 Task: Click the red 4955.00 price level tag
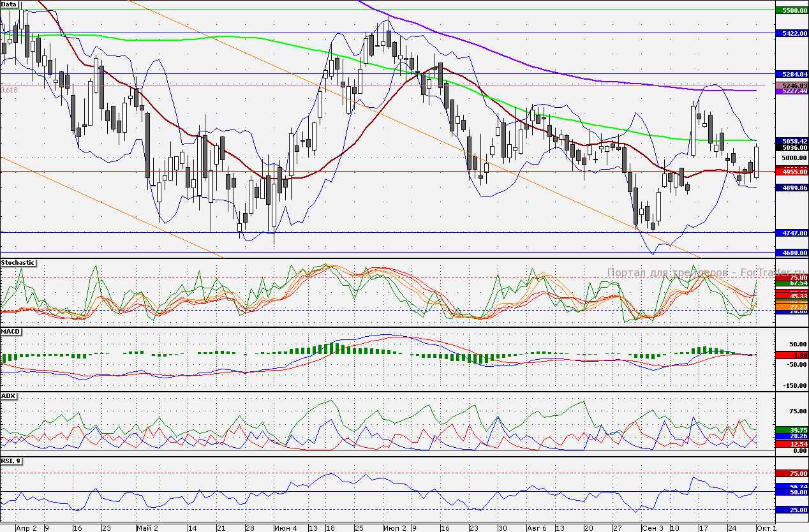pos(791,172)
